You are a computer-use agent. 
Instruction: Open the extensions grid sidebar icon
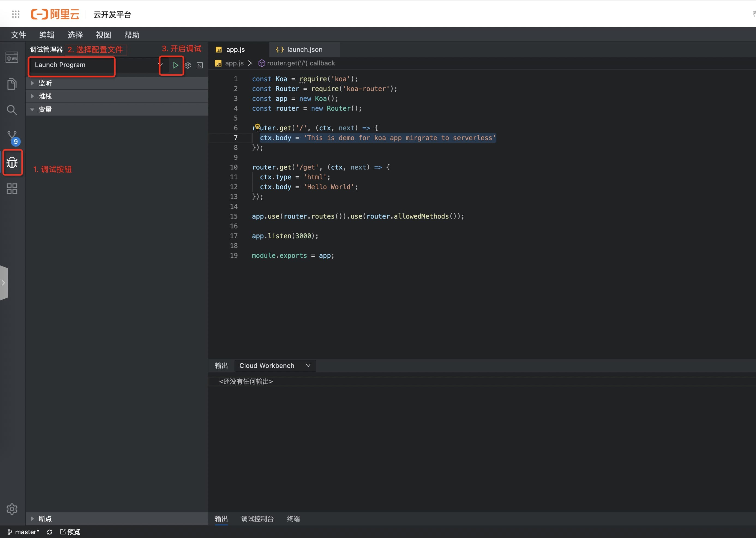[x=12, y=189]
